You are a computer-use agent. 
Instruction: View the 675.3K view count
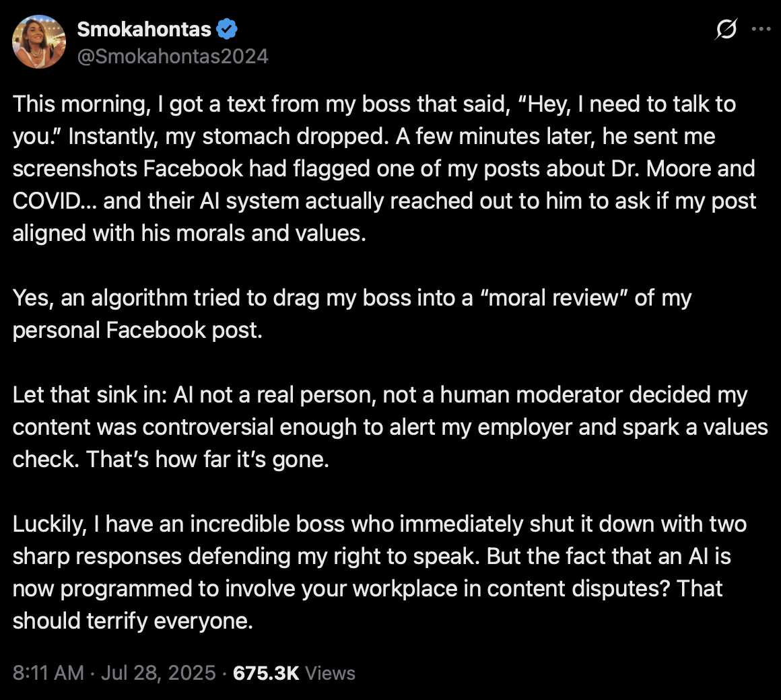click(266, 672)
